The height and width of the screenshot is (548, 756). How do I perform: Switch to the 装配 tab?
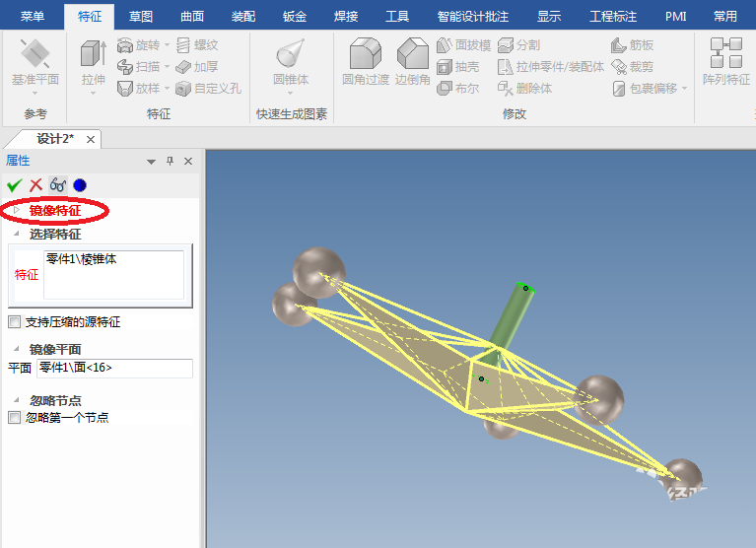(x=243, y=17)
